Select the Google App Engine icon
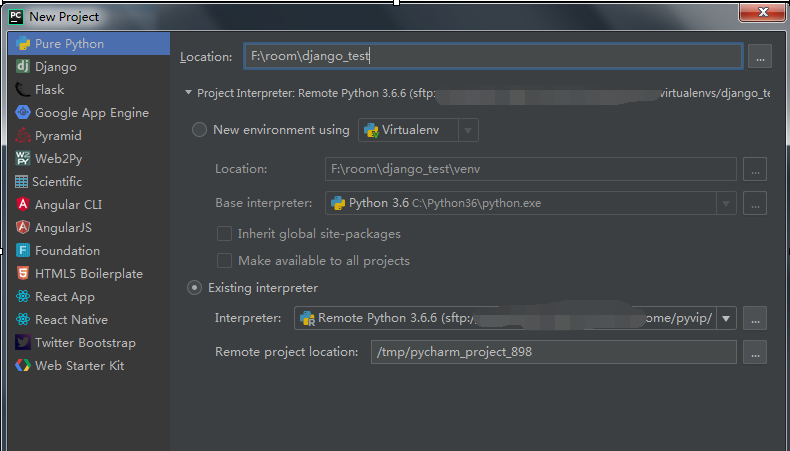The image size is (790, 451). click(23, 112)
